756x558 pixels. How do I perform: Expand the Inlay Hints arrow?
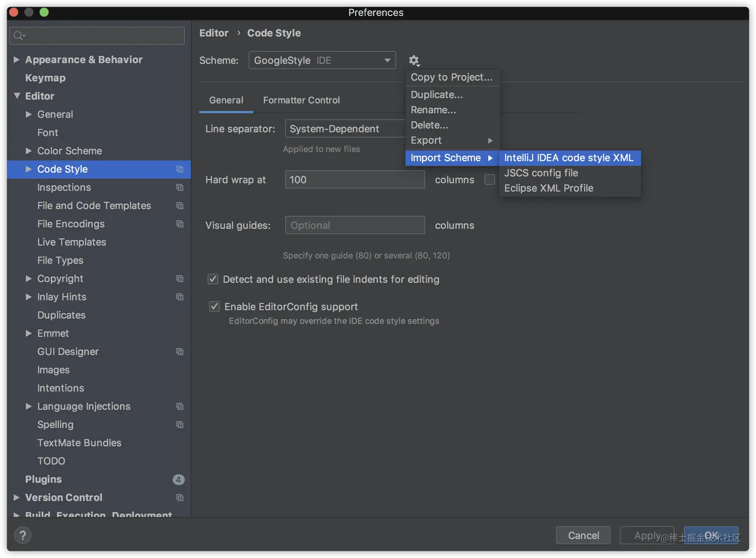(x=28, y=297)
